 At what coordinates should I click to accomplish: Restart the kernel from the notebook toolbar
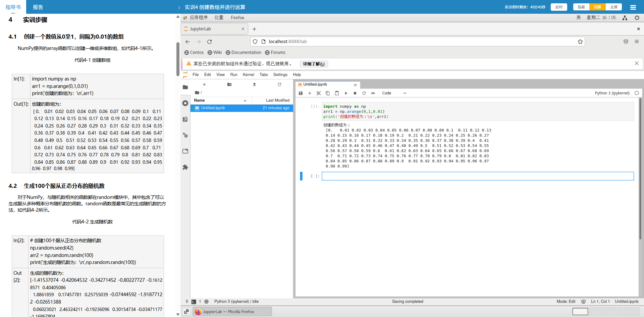364,93
